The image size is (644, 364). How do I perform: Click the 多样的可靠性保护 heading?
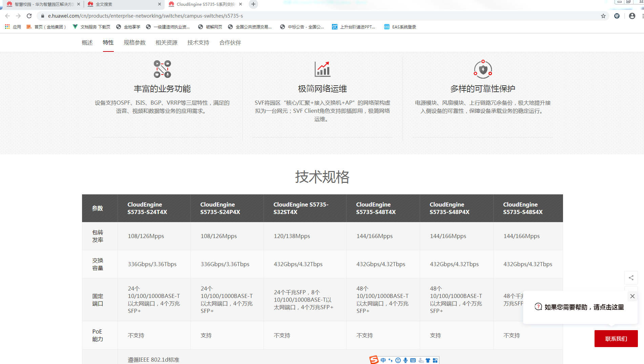(x=483, y=89)
